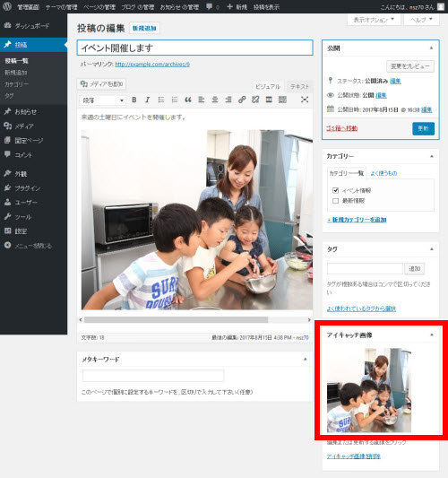
Task: Toggle bold formatting in editor toolbar
Action: [134, 100]
